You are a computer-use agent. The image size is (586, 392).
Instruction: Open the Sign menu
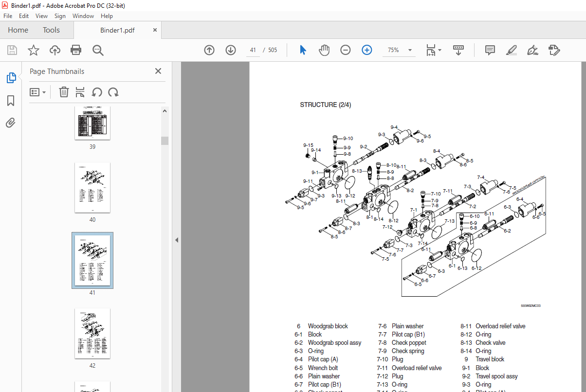[60, 16]
